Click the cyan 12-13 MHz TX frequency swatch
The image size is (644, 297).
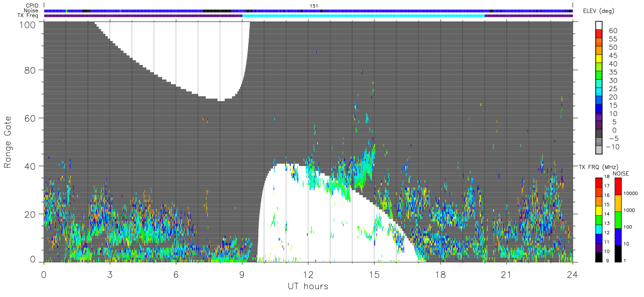coord(598,229)
